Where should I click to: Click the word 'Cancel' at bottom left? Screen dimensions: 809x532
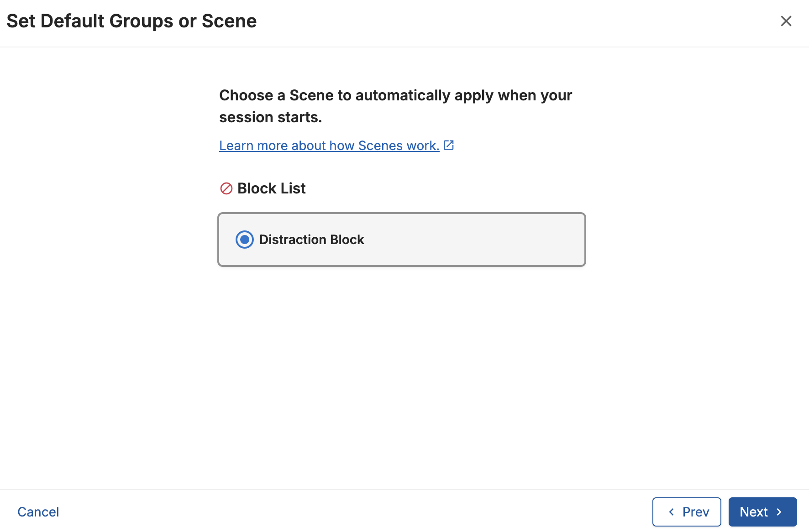[38, 512]
